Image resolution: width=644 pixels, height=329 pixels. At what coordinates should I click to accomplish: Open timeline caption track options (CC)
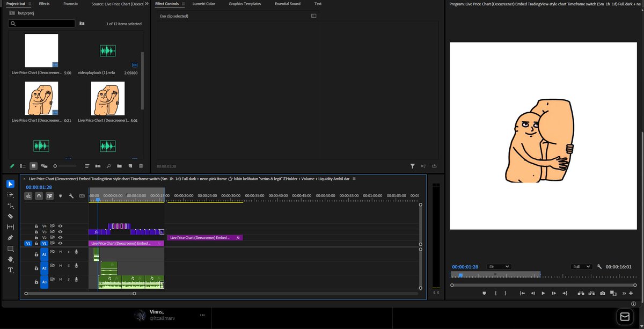point(82,196)
